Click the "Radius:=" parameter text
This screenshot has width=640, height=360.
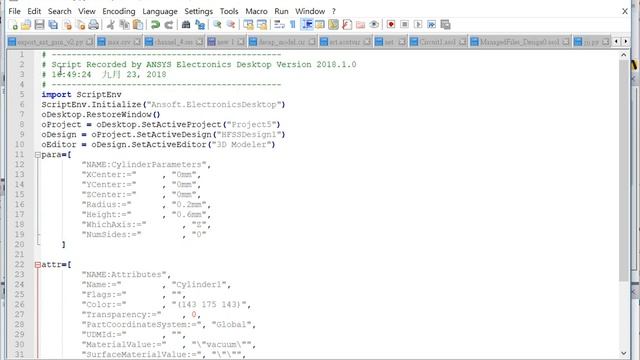click(x=107, y=204)
